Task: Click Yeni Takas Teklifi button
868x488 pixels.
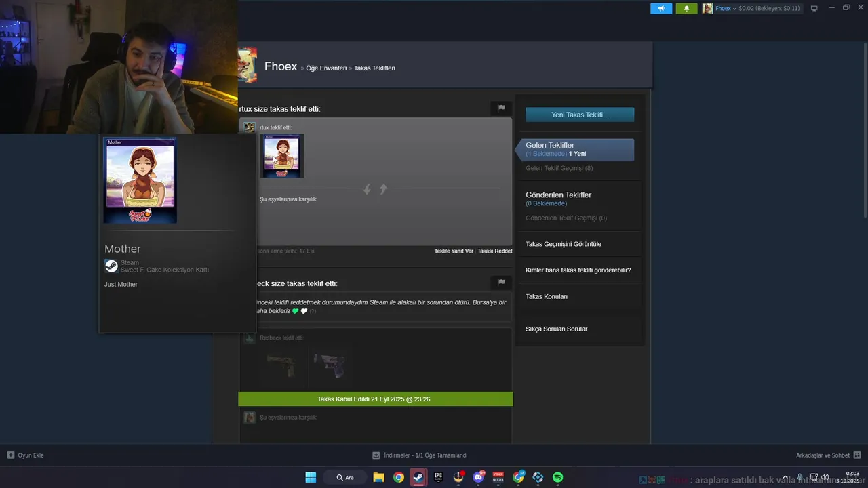Action: pyautogui.click(x=580, y=115)
